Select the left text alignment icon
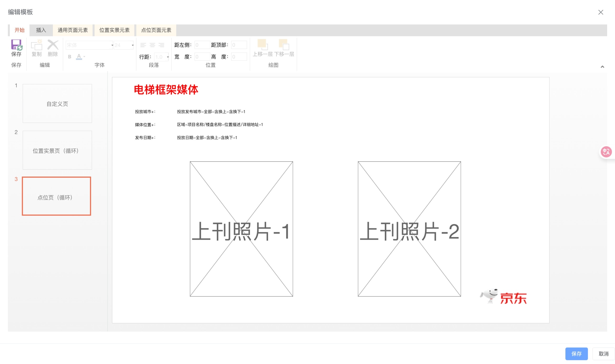 tap(143, 45)
